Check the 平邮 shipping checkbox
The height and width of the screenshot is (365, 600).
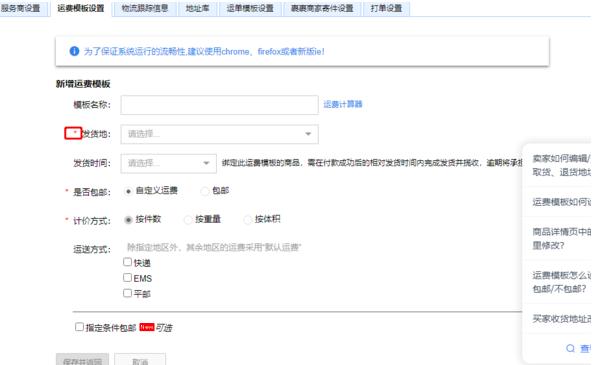coord(127,293)
